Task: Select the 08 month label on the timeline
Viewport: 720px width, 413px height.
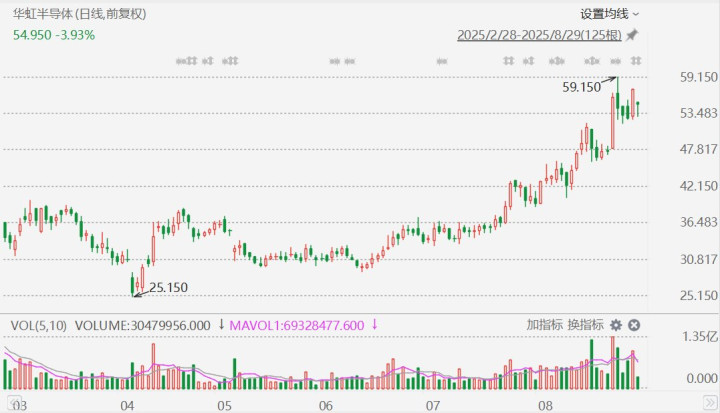Action: click(546, 405)
